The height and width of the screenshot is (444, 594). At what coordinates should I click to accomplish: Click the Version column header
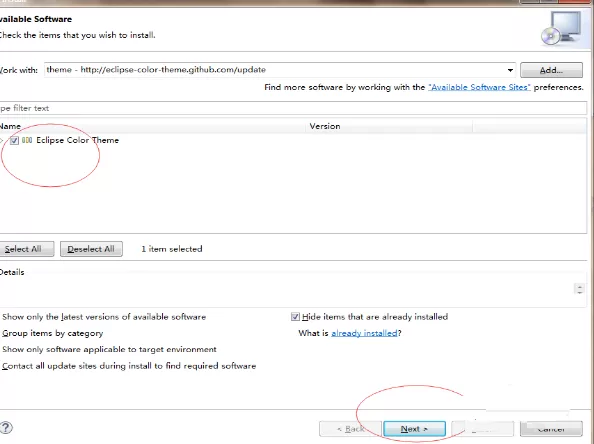click(x=389, y=126)
